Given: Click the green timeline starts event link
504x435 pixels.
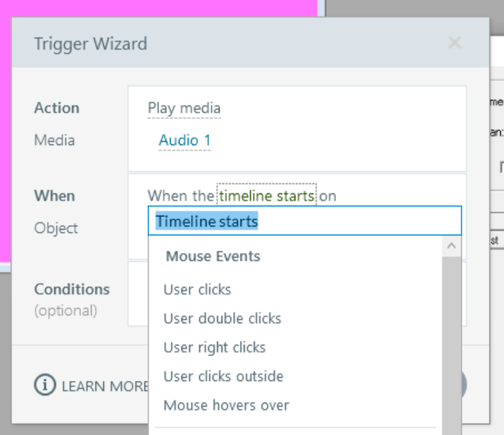Looking at the screenshot, I should (x=267, y=196).
